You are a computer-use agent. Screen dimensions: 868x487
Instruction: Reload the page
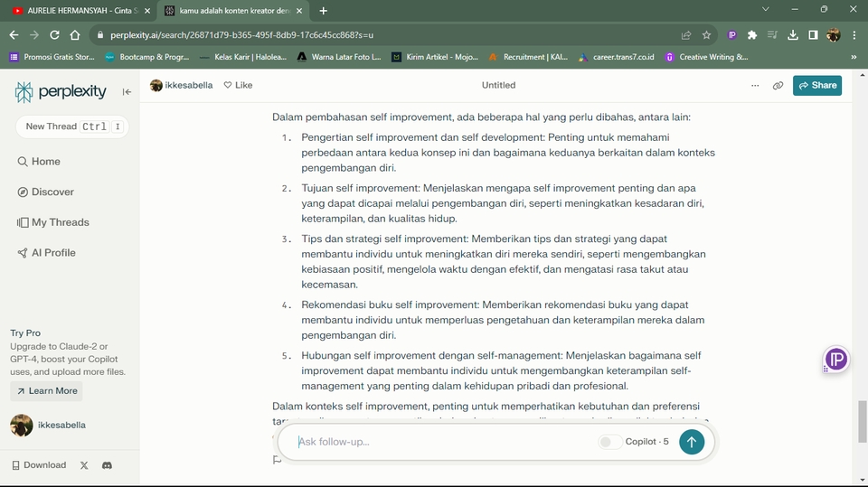pos(54,35)
